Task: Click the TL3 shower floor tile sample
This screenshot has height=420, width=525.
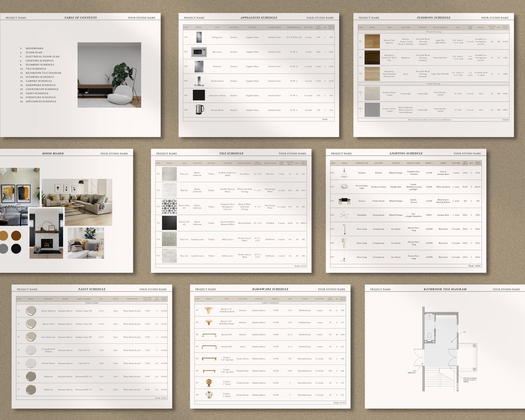Action: (169, 206)
